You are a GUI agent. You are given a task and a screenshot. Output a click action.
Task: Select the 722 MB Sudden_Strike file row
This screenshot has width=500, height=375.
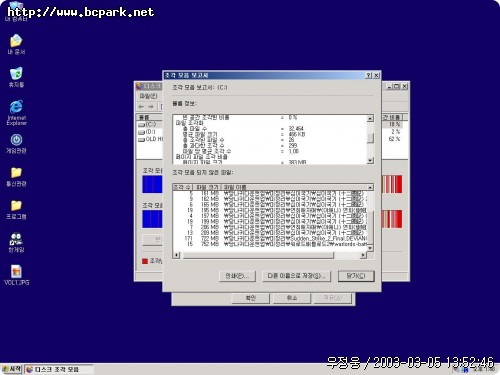pyautogui.click(x=270, y=239)
